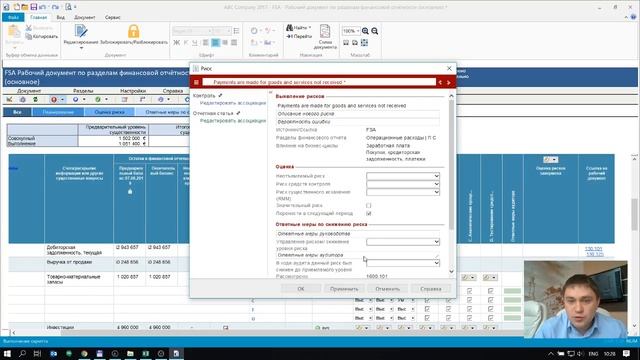The height and width of the screenshot is (360, 640).
Task: Click the taskbar search magnifier
Action: (22, 353)
